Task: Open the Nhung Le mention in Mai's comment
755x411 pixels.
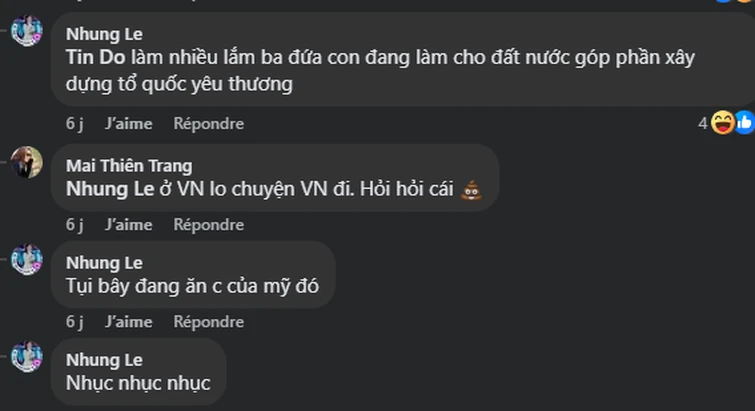Action: coord(110,189)
